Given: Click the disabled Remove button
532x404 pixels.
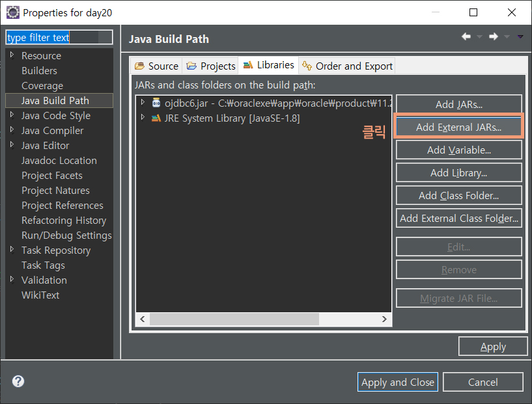Looking at the screenshot, I should [x=458, y=269].
